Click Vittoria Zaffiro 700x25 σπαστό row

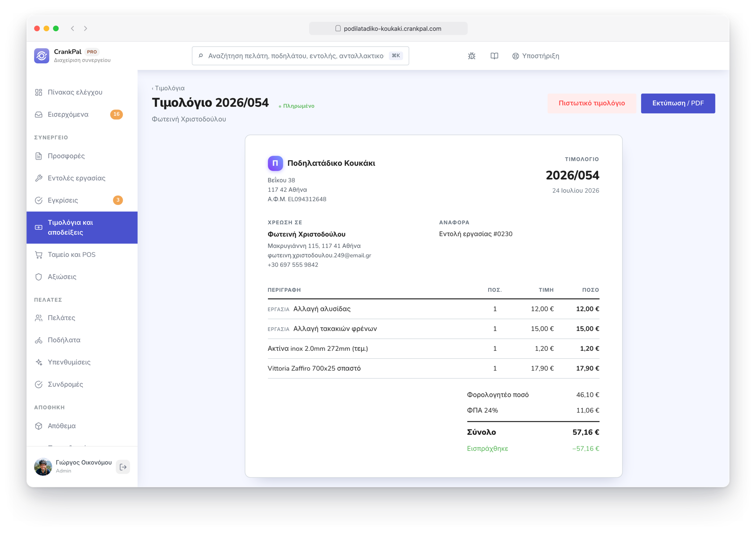(x=433, y=369)
